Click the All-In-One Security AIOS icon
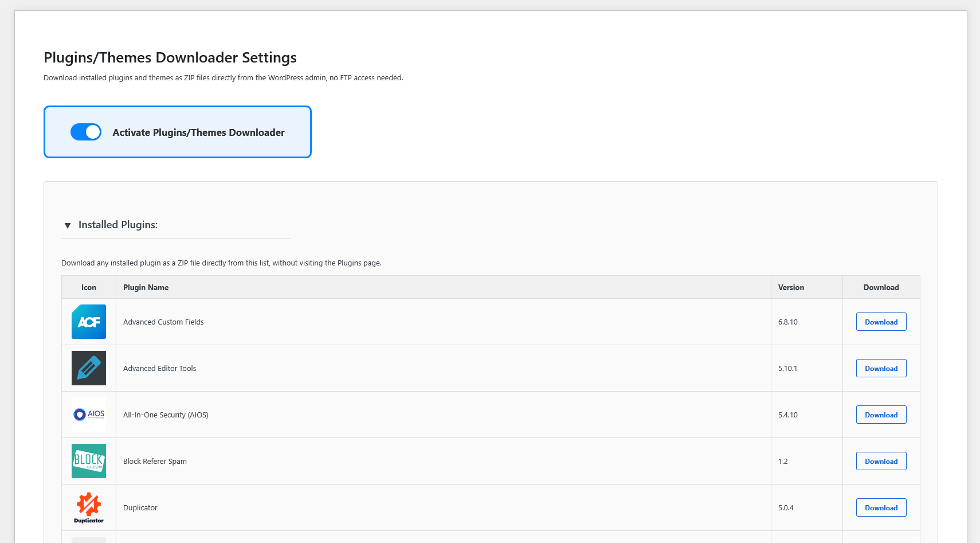This screenshot has width=980, height=543. click(89, 415)
